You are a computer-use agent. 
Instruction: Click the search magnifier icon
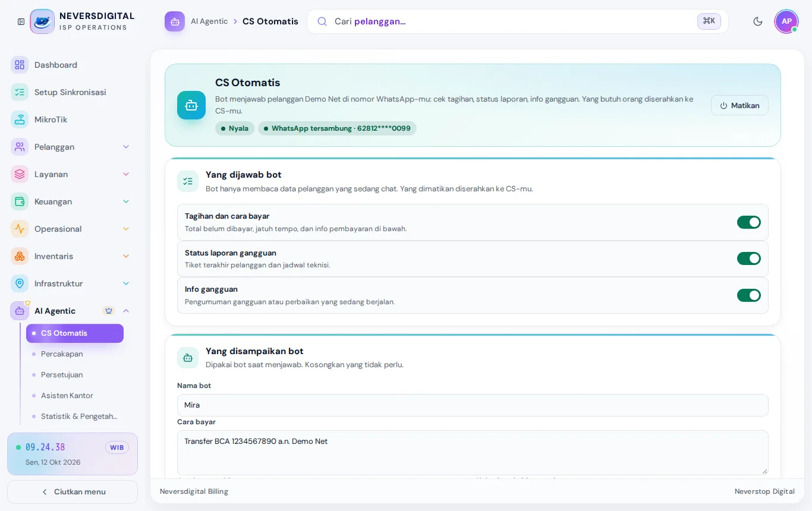click(322, 21)
